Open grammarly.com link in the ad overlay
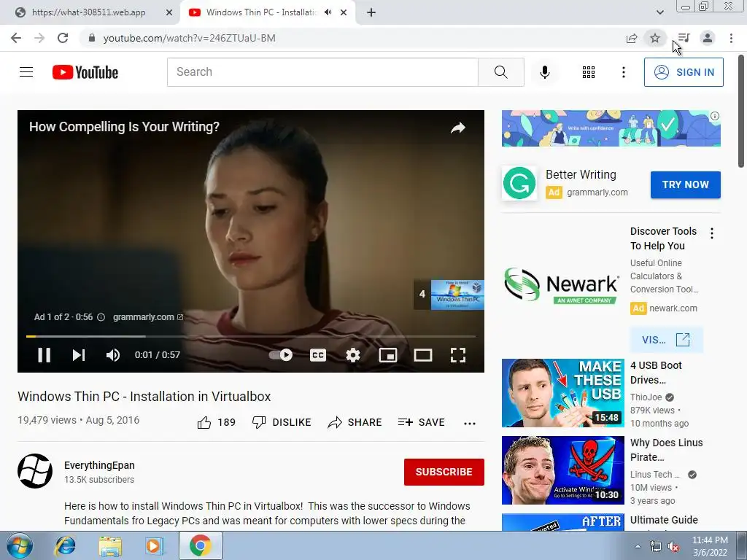747x560 pixels. (x=147, y=317)
